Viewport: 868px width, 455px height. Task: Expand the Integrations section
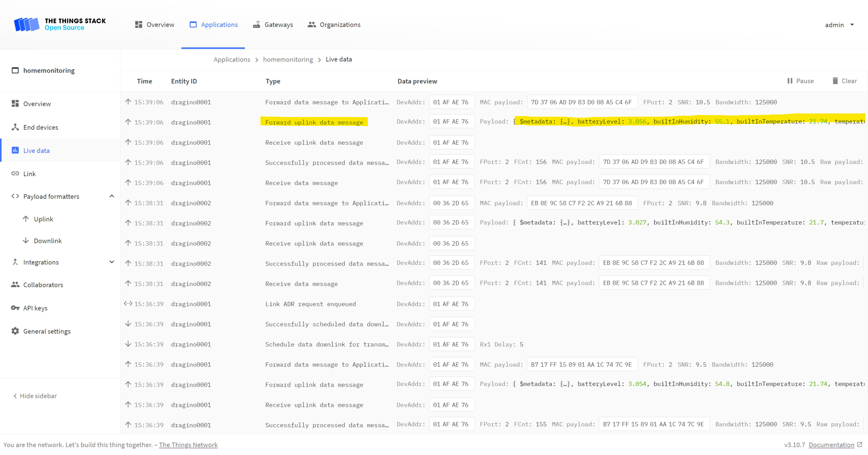click(x=112, y=262)
